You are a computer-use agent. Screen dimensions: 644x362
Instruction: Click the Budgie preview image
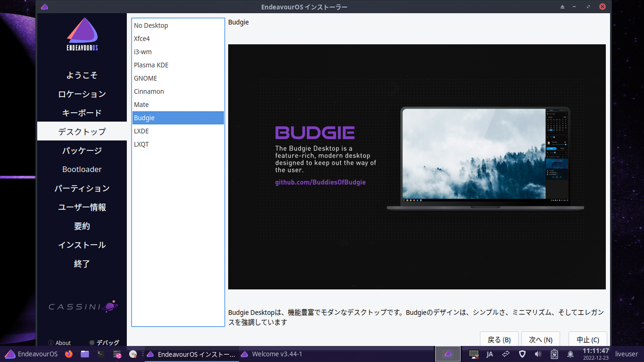(x=417, y=167)
